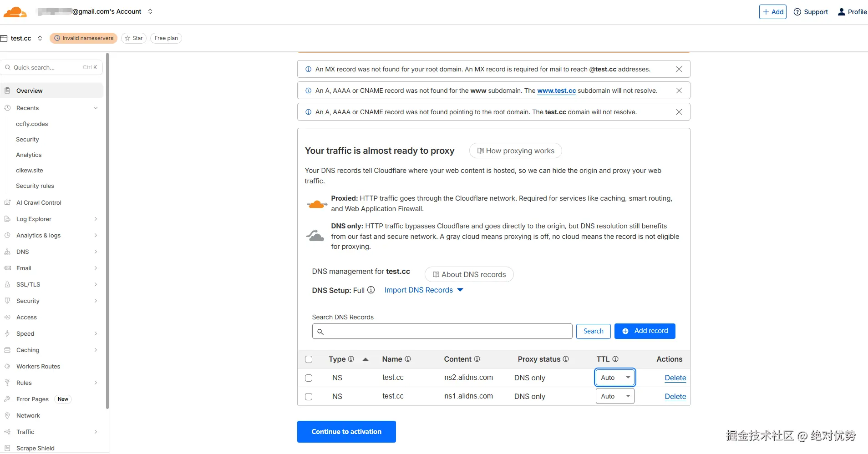
Task: Open TTL dropdown for ns2.alidns.com
Action: pos(614,378)
